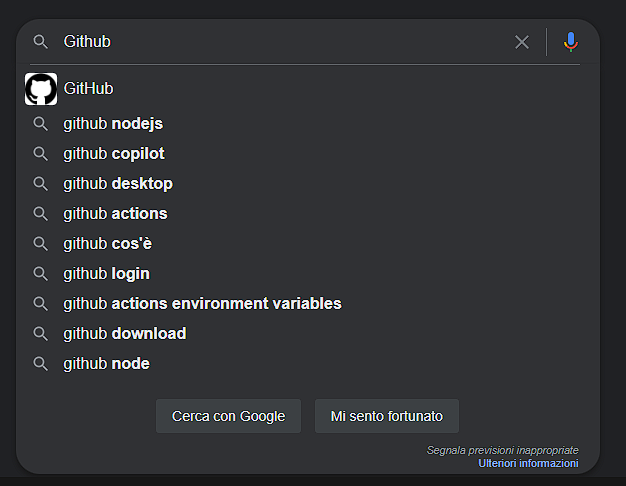
Task: Select the github cos'è suggestion
Action: (307, 244)
